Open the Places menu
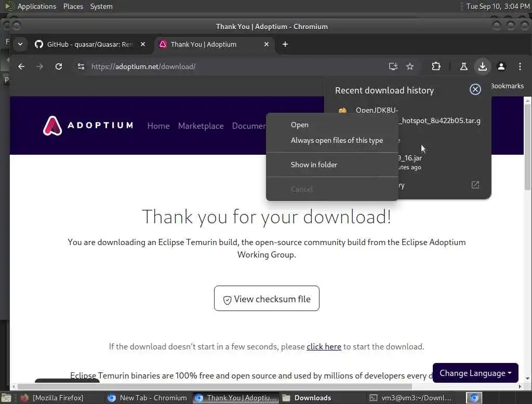532x404 pixels. [73, 6]
